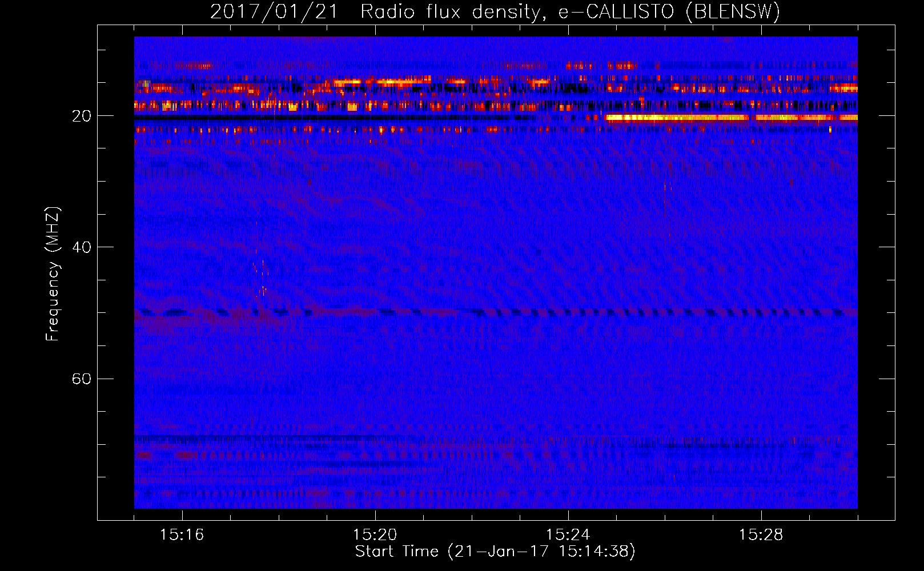Click the 60 MHz frequency tick label
924x571 pixels.
(82, 379)
